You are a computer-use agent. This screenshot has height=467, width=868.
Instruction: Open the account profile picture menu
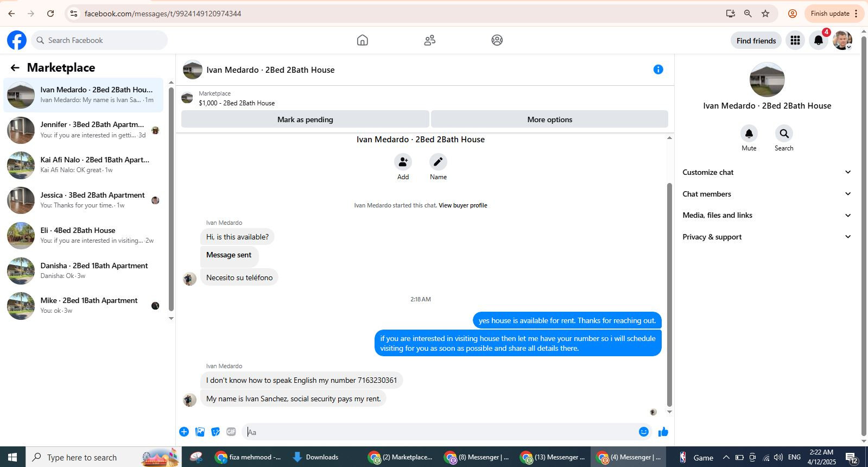tap(842, 40)
